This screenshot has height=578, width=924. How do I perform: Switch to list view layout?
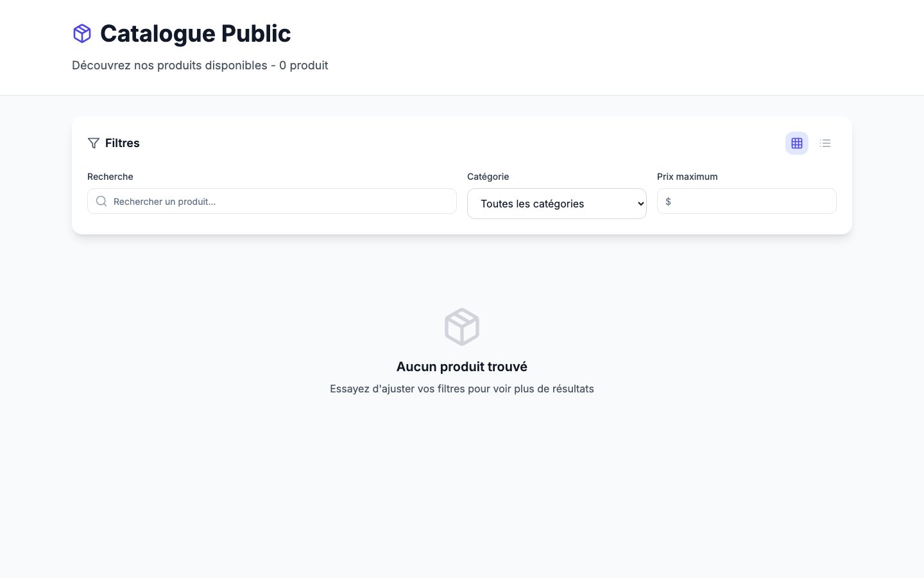pyautogui.click(x=825, y=143)
